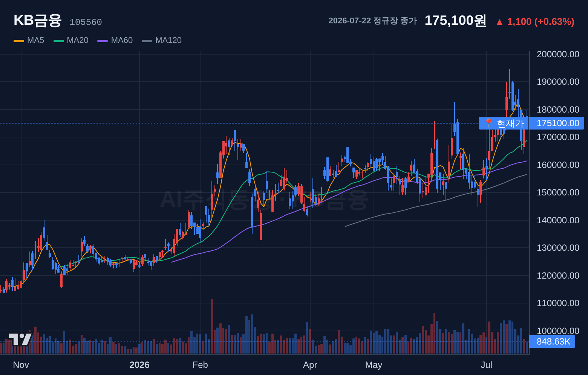Click the TradingView logo icon
This screenshot has width=588, height=375.
[20, 339]
